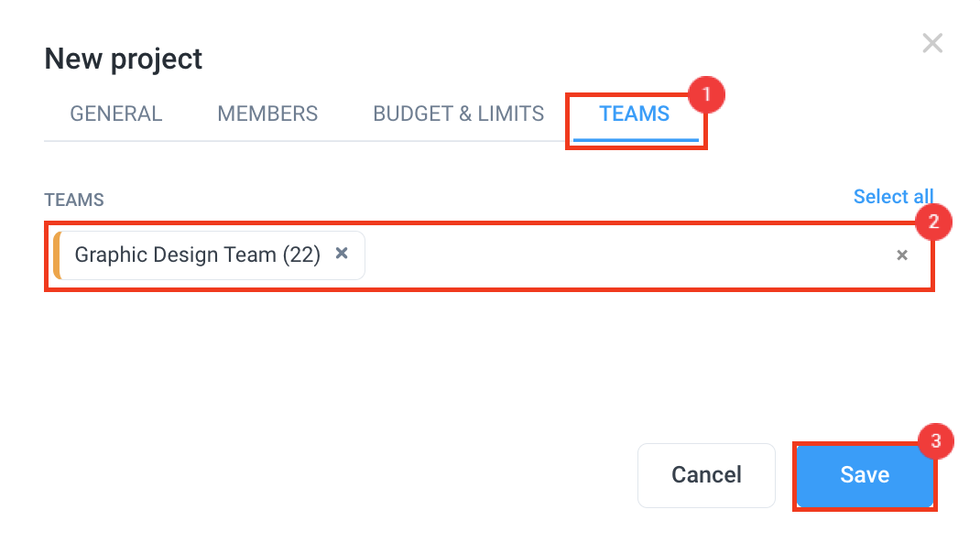The width and height of the screenshot is (980, 553).
Task: Save the new project
Action: [x=865, y=475]
